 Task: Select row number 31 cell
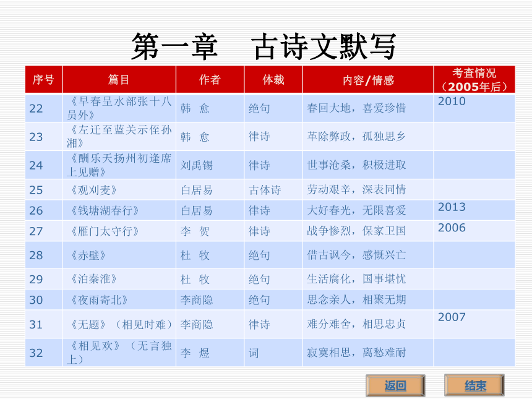pos(44,324)
